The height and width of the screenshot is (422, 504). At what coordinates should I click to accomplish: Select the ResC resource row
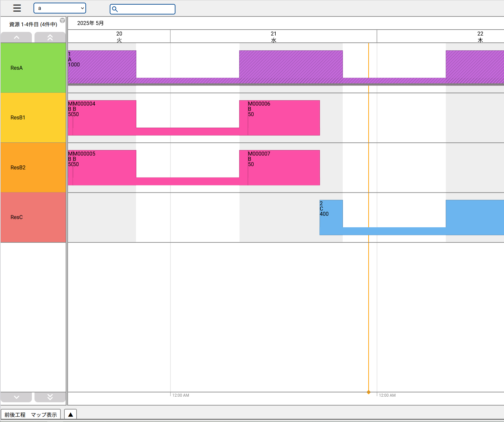[x=33, y=217]
